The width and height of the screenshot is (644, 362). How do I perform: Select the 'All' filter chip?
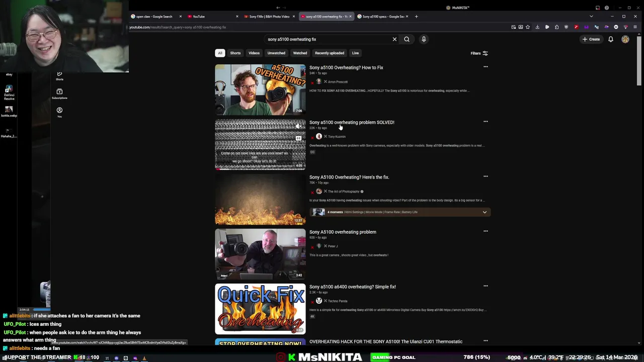[x=220, y=53]
